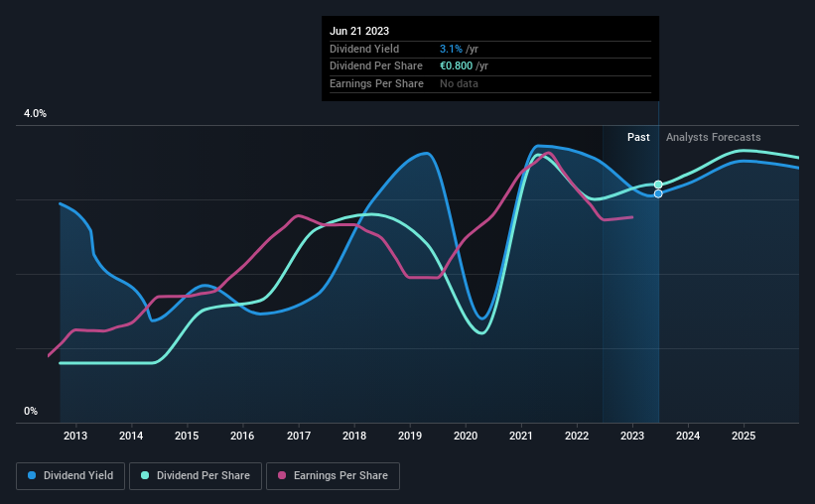The width and height of the screenshot is (815, 504).
Task: Click the teal data point marker on chart
Action: tap(658, 185)
